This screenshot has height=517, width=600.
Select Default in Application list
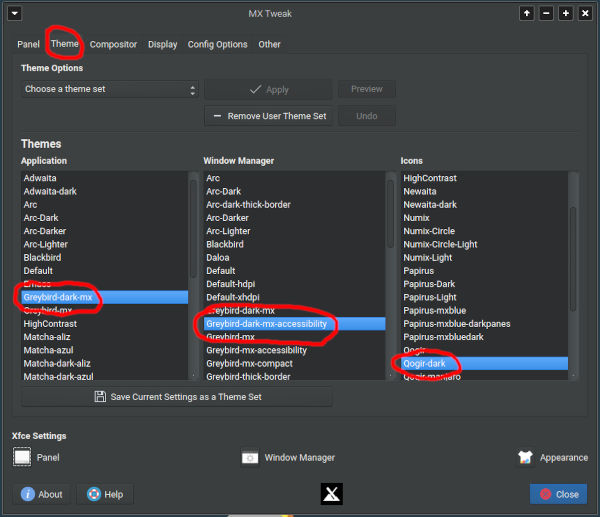104,271
